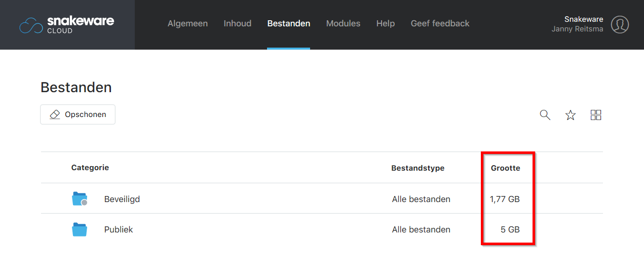This screenshot has height=275, width=644.
Task: Sort by the Grootte column header
Action: click(506, 168)
